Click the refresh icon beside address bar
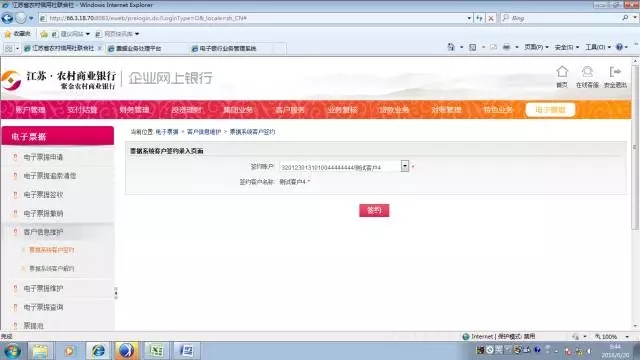The image size is (640, 360). [x=479, y=18]
